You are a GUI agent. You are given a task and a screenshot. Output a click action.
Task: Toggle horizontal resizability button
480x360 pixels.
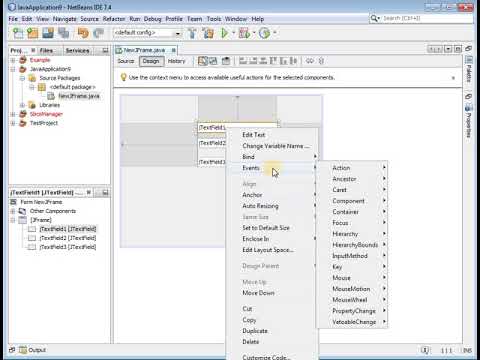[x=310, y=61]
